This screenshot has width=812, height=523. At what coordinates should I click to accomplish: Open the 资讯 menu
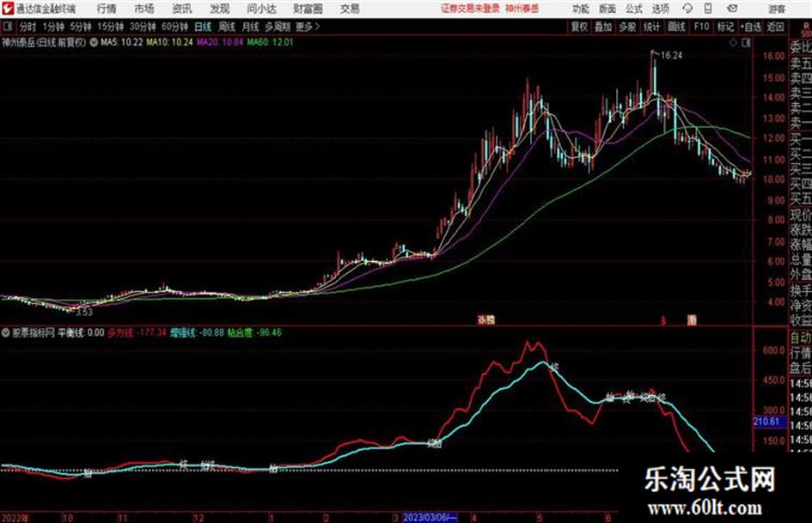[182, 9]
